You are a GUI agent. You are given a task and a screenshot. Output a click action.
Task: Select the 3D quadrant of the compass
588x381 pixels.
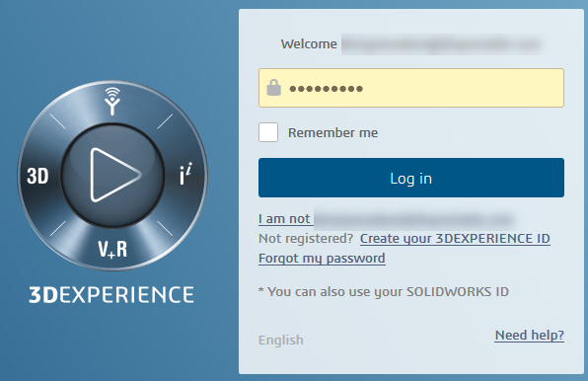[37, 176]
